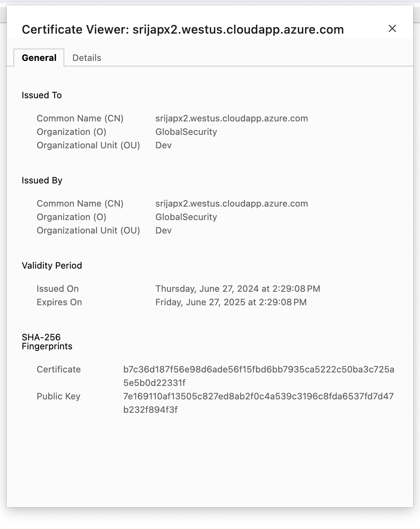The width and height of the screenshot is (420, 529).
Task: Click the Expires On label
Action: click(x=59, y=302)
